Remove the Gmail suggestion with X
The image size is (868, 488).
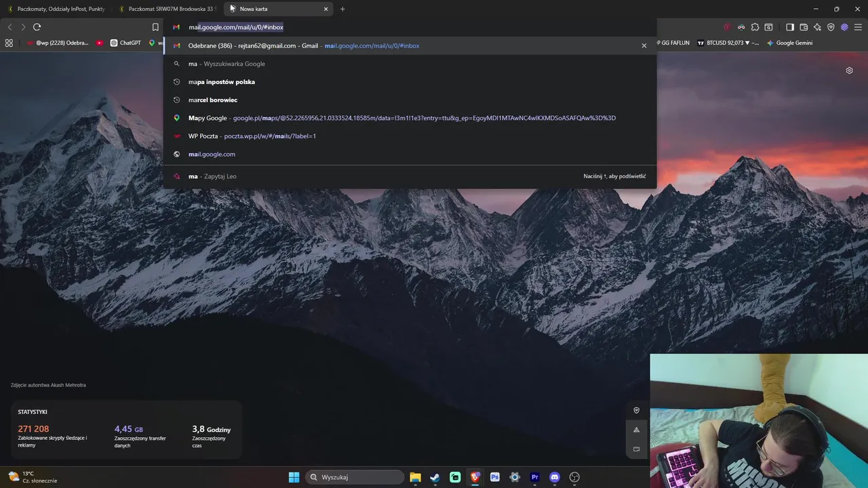click(644, 45)
